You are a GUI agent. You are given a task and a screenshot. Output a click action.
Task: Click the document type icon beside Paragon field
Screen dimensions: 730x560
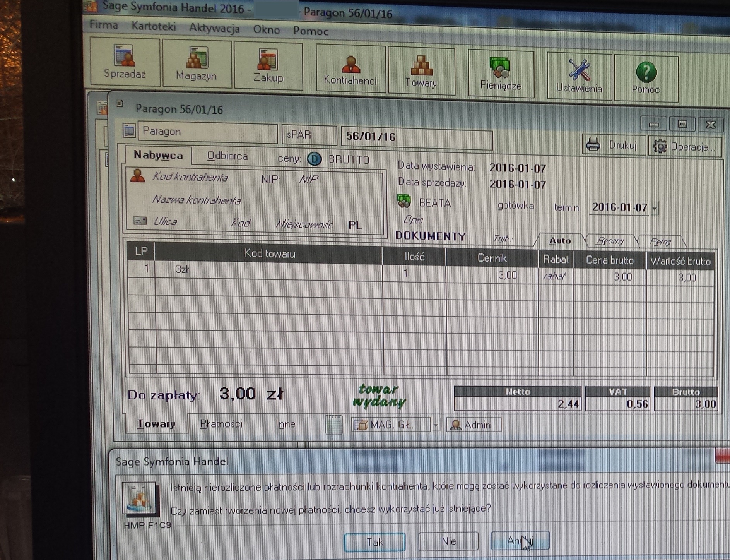[x=129, y=130]
